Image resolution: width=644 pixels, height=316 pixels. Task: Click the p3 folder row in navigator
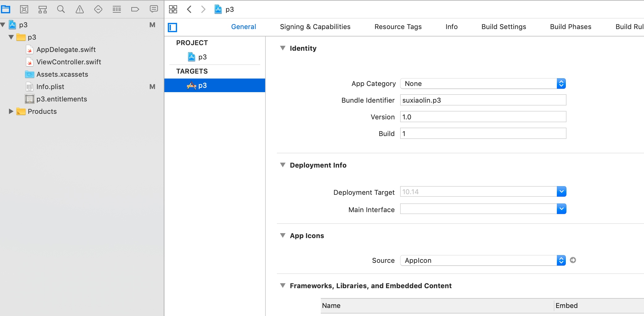(x=82, y=37)
